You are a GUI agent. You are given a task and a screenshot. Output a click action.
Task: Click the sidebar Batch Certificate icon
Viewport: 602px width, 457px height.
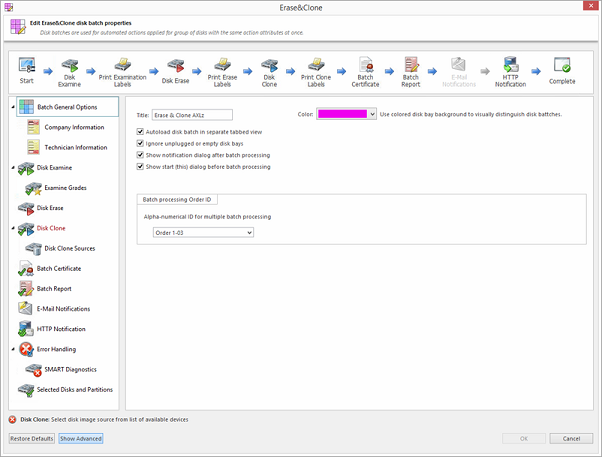tap(26, 268)
